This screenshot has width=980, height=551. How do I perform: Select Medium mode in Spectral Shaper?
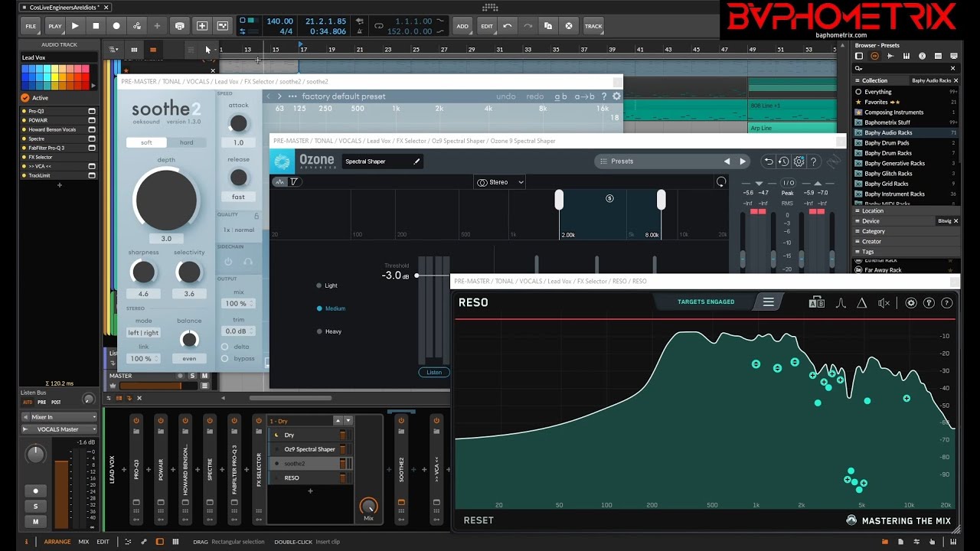pos(331,308)
